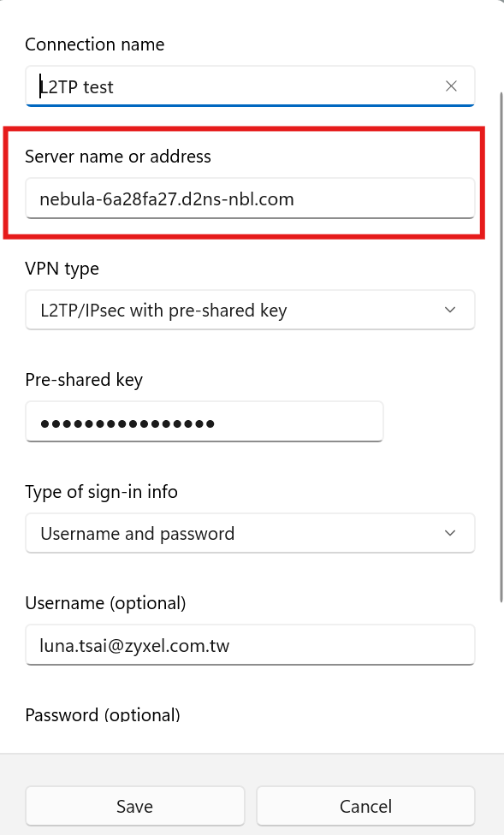This screenshot has height=835, width=504.
Task: Click the Username (optional) label
Action: click(105, 603)
